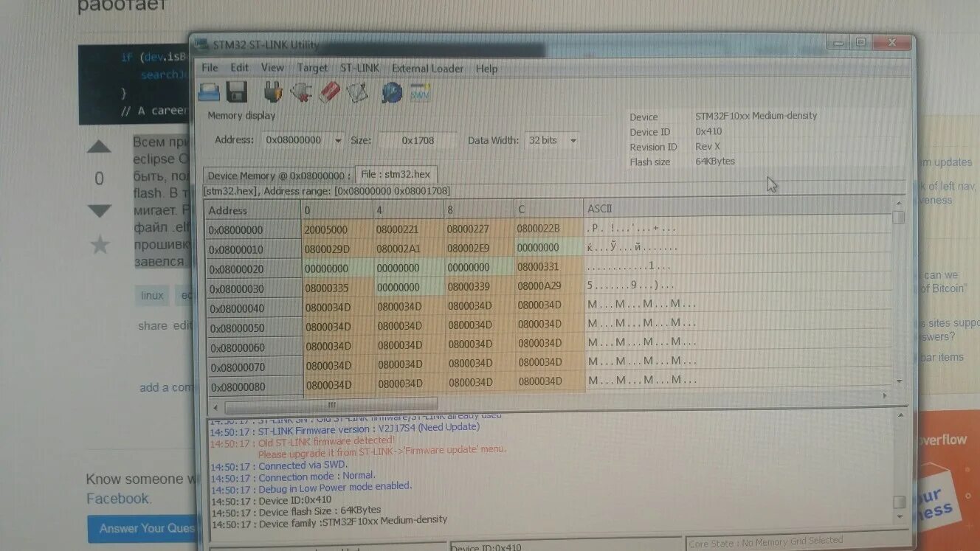Open the View menu
The width and height of the screenshot is (980, 551).
[272, 68]
